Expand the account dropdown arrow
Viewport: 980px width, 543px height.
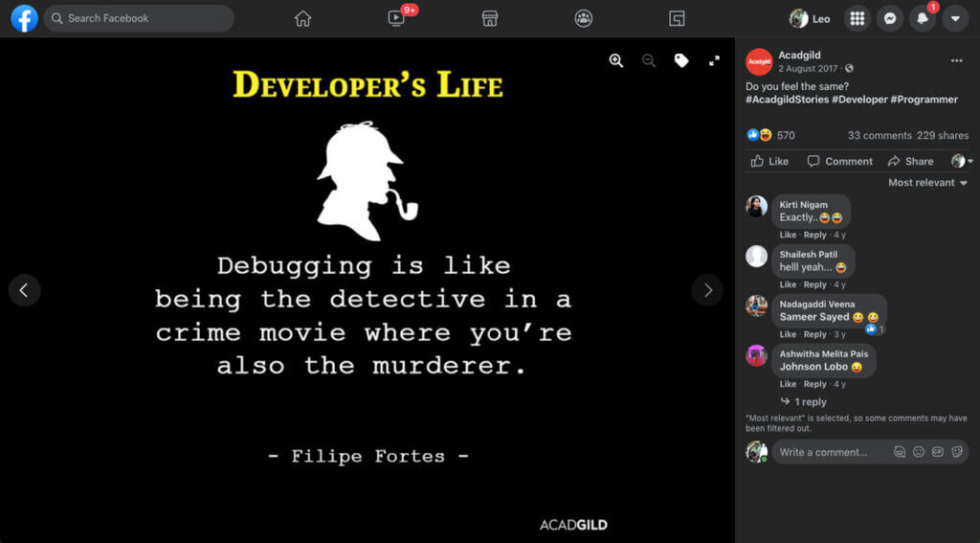coord(955,18)
